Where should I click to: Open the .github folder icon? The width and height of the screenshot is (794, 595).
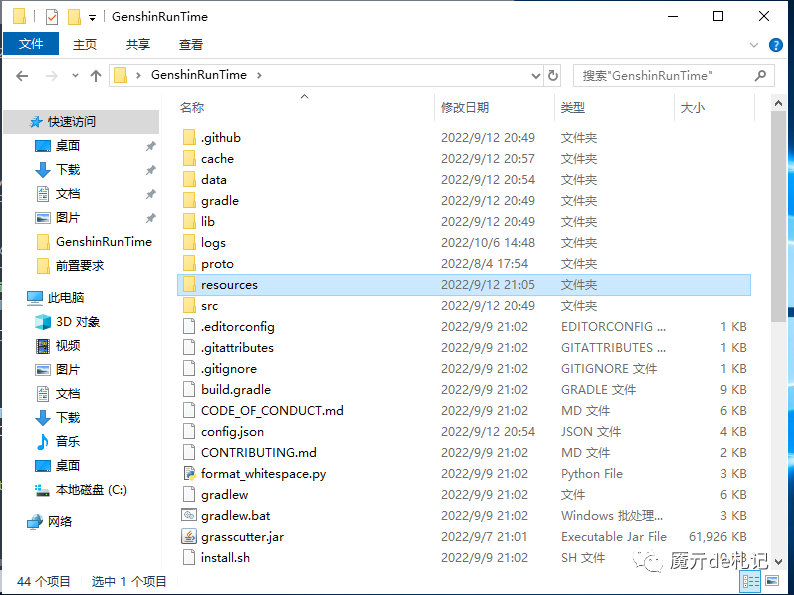(x=189, y=137)
